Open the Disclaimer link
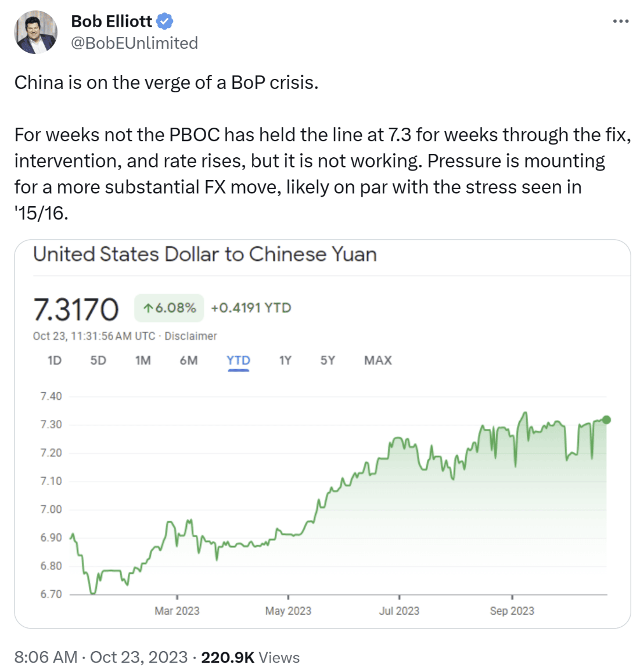The width and height of the screenshot is (640, 672). point(190,336)
